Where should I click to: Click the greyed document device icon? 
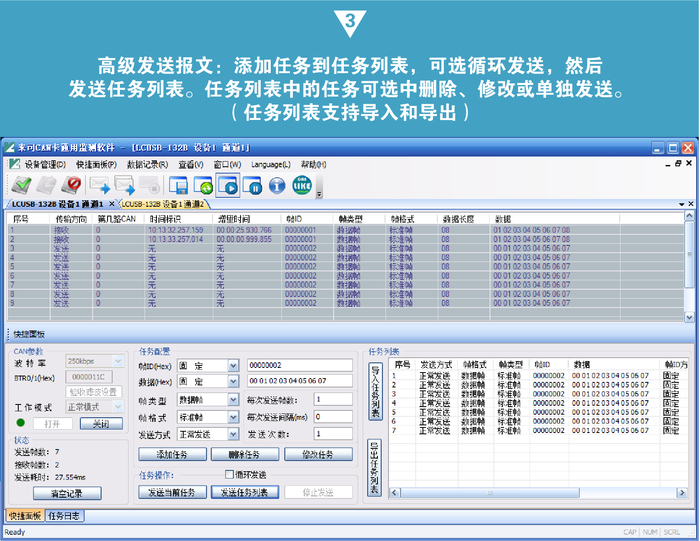(x=46, y=185)
